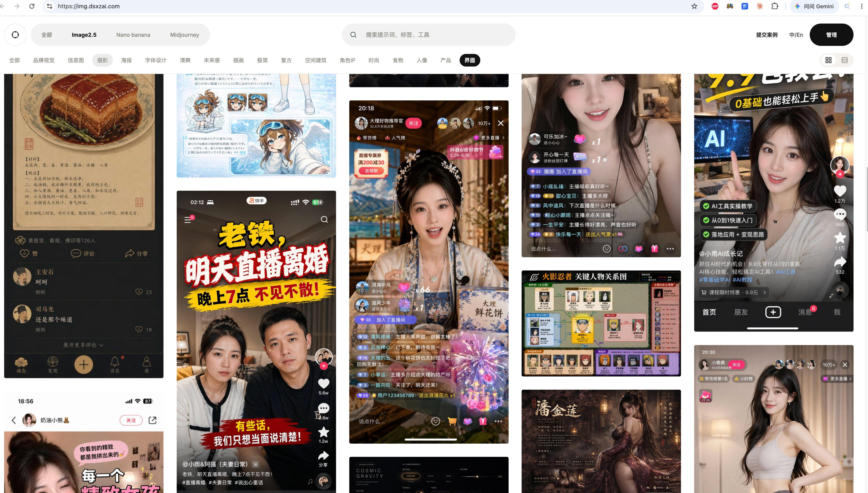This screenshot has width=868, height=493.
Task: Bookmark this page with the star icon
Action: click(x=694, y=6)
